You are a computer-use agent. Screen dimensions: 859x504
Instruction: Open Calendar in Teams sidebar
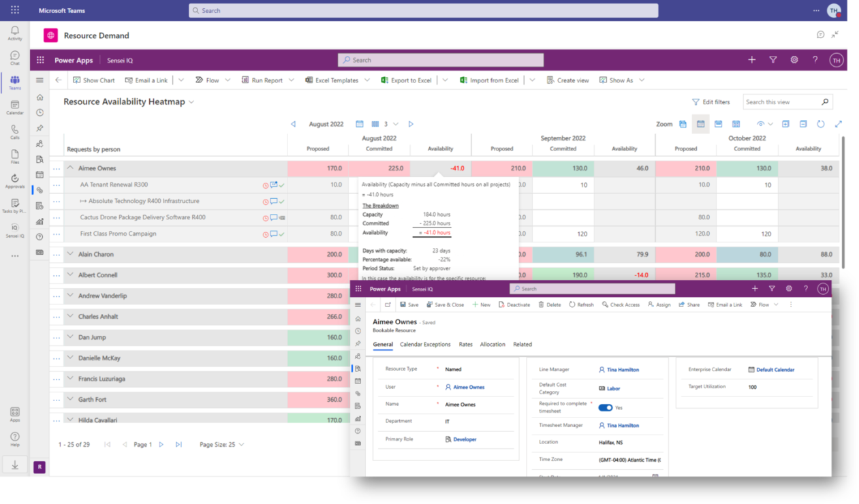14,108
